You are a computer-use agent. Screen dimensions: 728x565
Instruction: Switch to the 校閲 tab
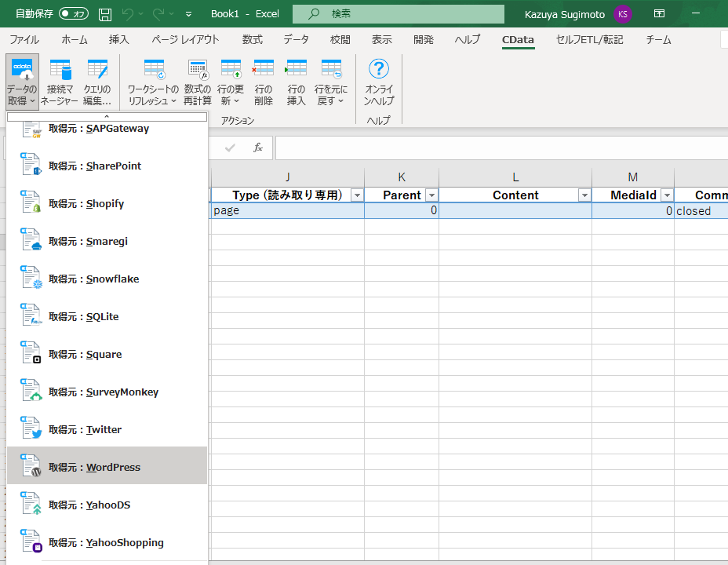click(340, 40)
